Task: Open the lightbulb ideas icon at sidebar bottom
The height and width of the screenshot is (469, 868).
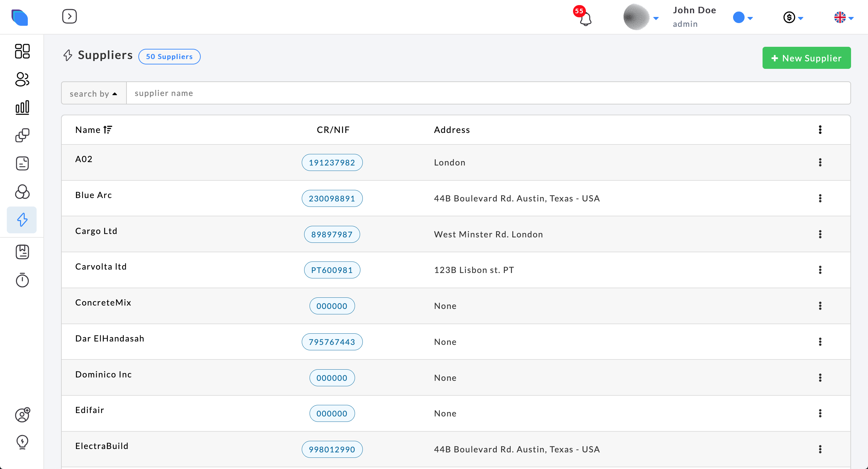Action: coord(22,442)
